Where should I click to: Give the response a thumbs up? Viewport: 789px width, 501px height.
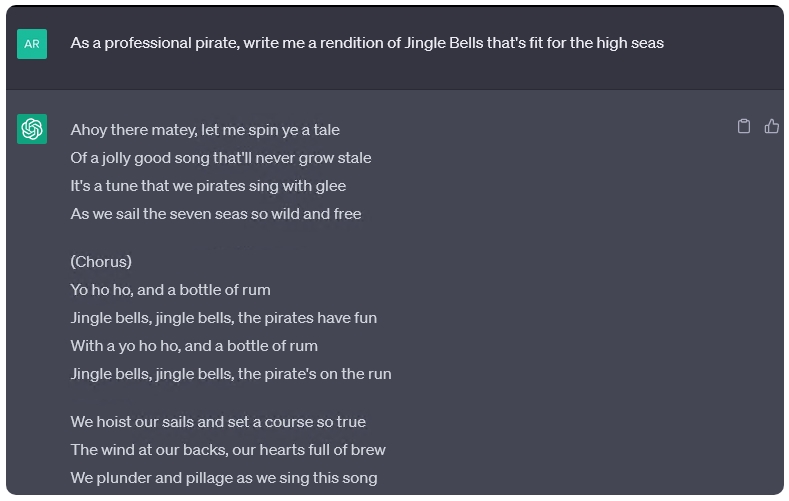(x=771, y=126)
